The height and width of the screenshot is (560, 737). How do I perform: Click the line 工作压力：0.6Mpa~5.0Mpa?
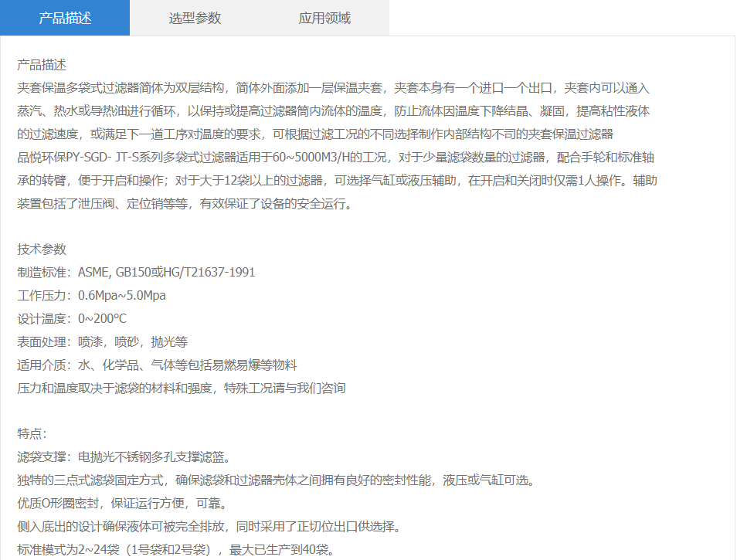click(92, 295)
